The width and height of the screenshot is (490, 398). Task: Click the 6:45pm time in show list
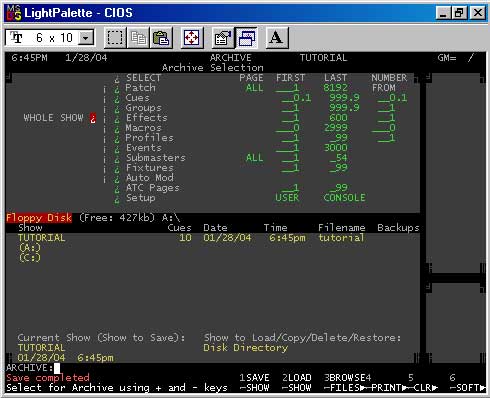[287, 238]
